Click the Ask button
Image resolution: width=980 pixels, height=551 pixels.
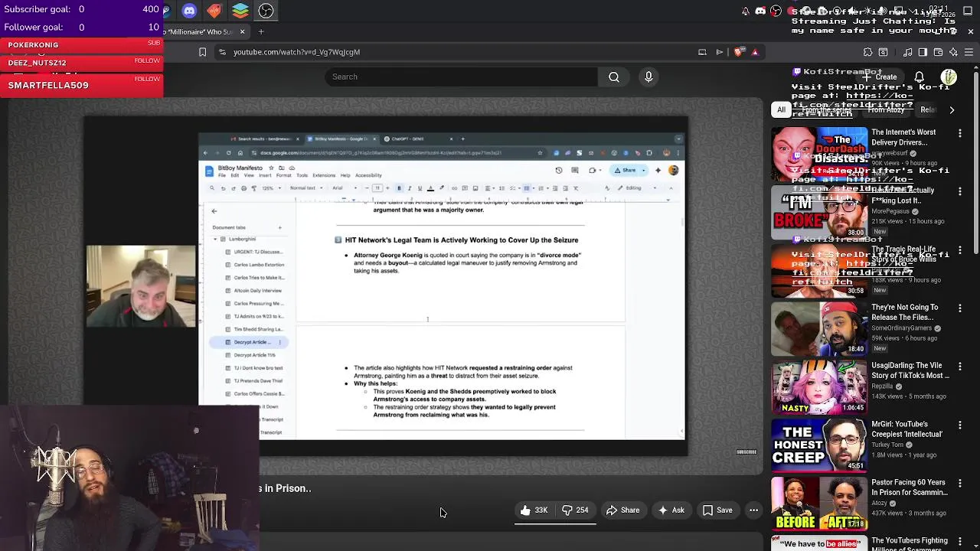pos(671,510)
